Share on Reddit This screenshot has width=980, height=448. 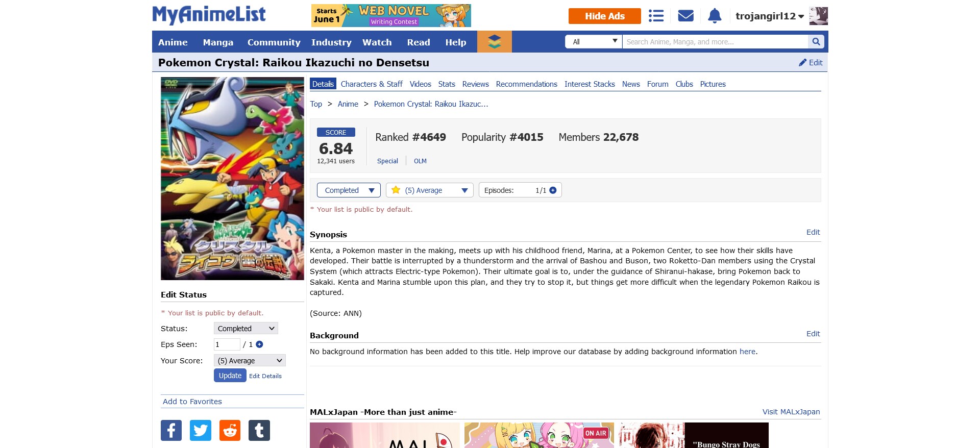[230, 430]
